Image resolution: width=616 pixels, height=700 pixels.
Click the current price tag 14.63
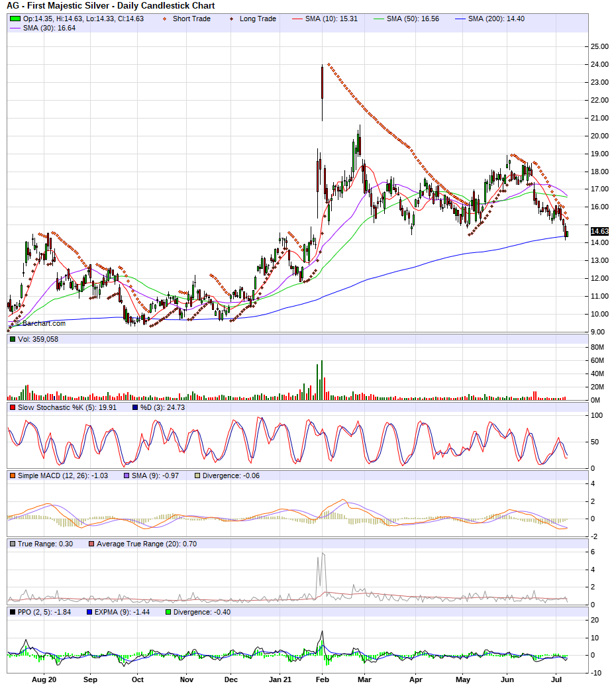click(x=599, y=231)
